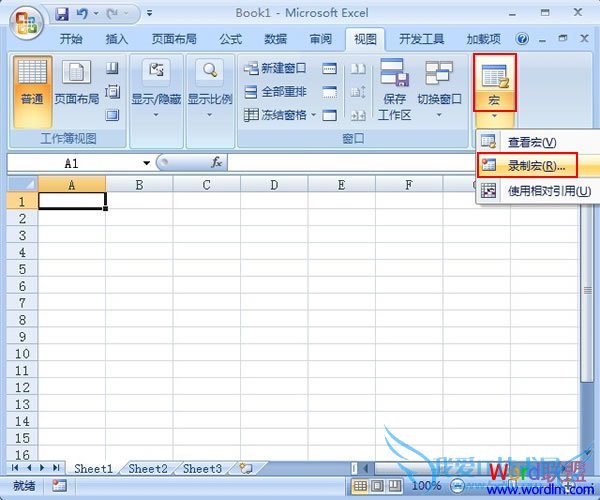Select 普通 workbook view
This screenshot has height=500, width=600.
pyautogui.click(x=32, y=91)
